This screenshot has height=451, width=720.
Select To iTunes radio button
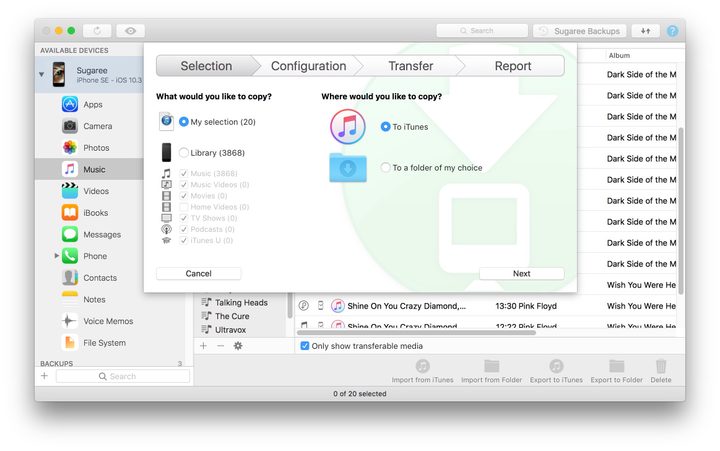(386, 126)
